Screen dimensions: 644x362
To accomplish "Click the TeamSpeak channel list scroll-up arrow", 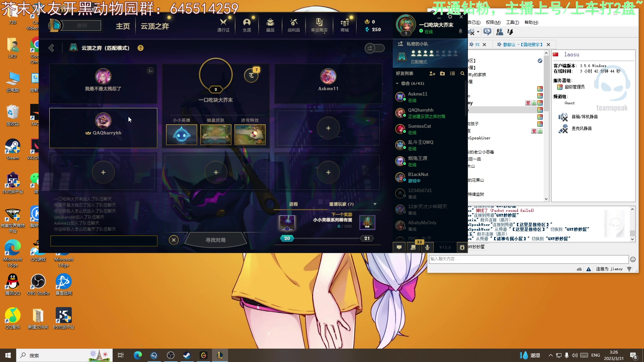I will click(x=546, y=53).
